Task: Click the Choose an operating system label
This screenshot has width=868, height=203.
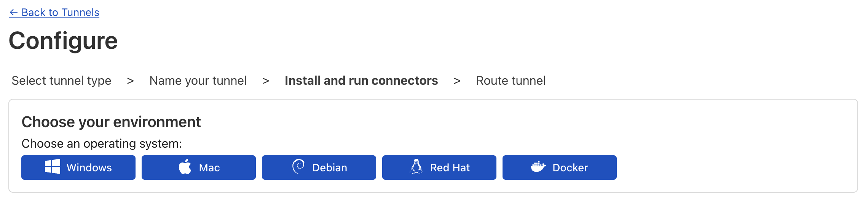Action: coord(102,143)
